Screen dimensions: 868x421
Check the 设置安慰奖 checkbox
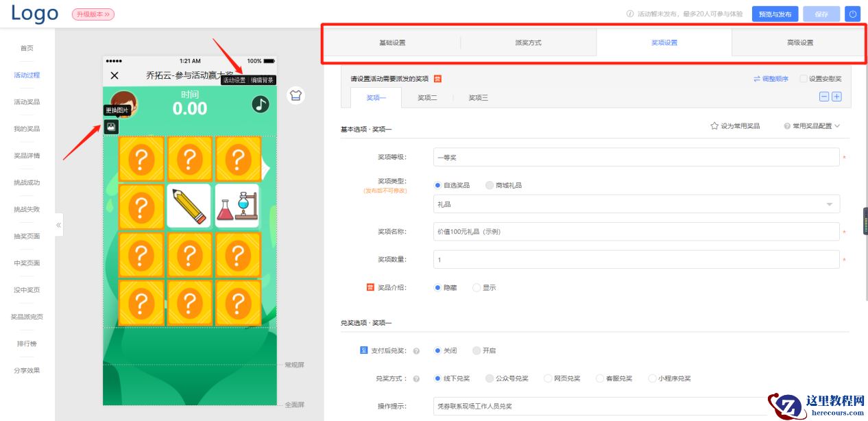[804, 79]
